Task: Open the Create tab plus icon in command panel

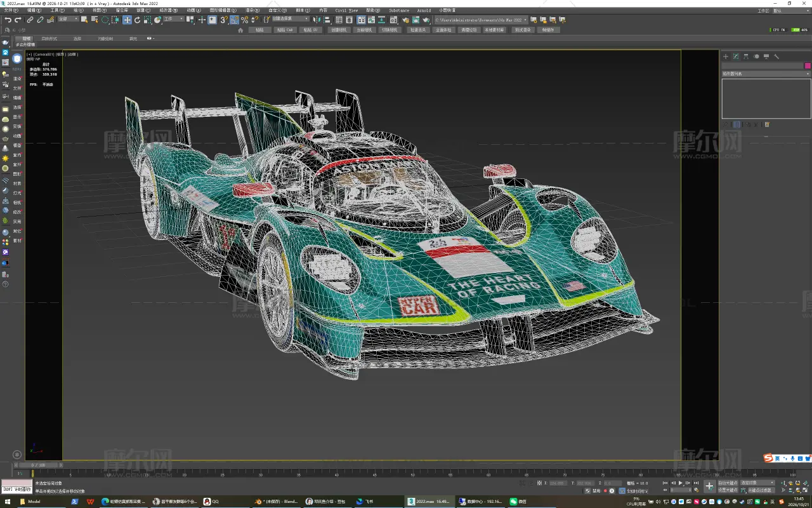Action: pos(726,57)
